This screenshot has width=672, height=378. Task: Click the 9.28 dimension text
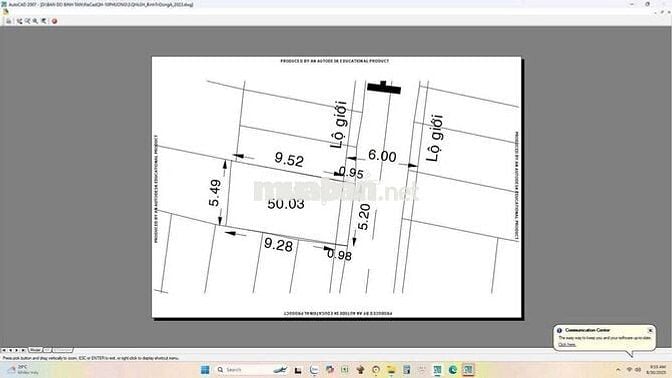[x=279, y=245]
